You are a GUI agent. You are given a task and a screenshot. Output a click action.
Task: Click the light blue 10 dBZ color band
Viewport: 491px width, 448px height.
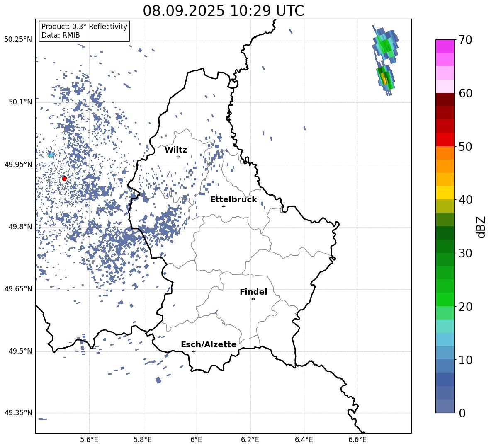click(445, 353)
